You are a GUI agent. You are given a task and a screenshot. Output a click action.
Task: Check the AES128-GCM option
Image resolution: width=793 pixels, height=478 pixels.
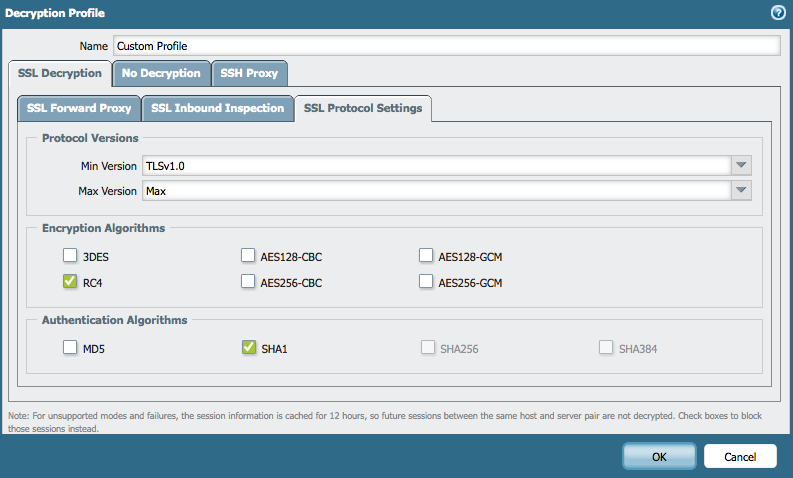click(426, 256)
